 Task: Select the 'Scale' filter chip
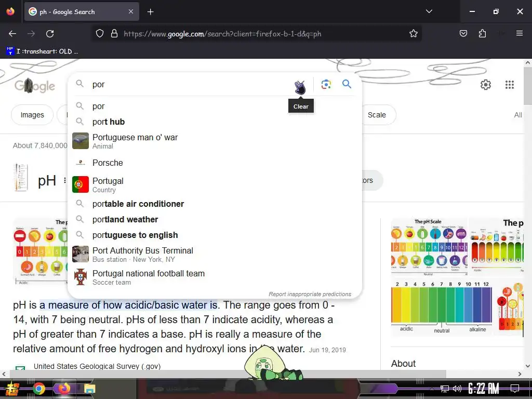click(x=378, y=115)
